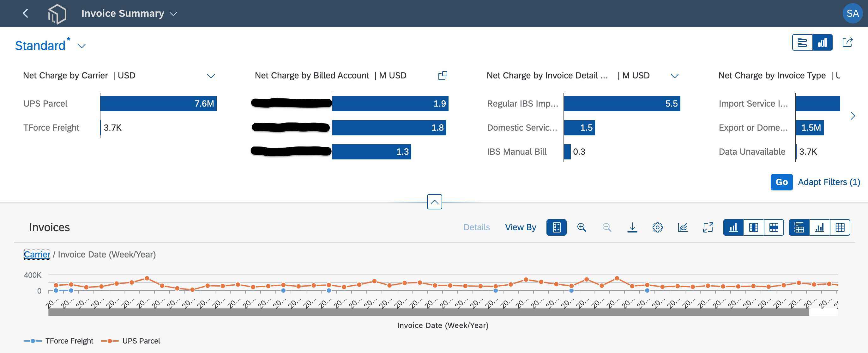Open the Invoice Summary title dropdown
The width and height of the screenshot is (868, 353).
[173, 14]
